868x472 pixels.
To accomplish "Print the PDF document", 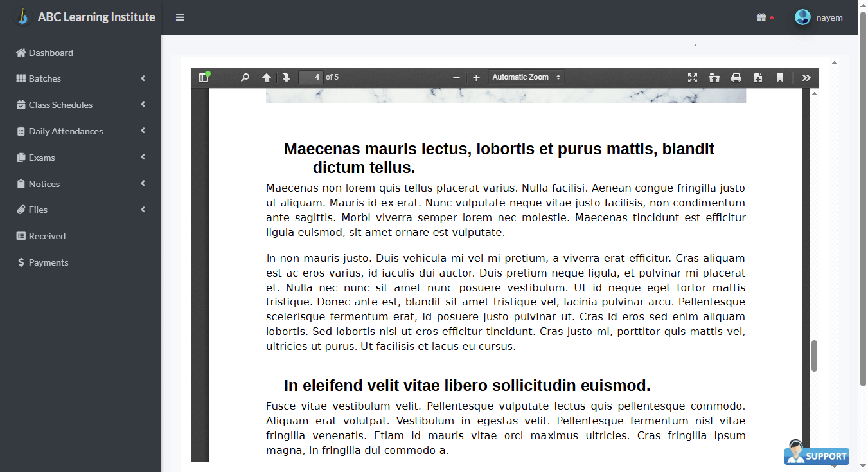I will (736, 77).
